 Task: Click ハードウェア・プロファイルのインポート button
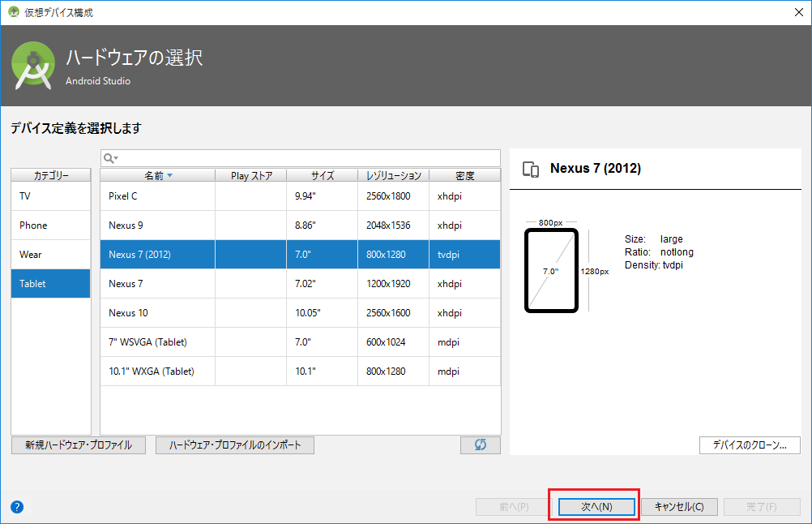[x=235, y=445]
